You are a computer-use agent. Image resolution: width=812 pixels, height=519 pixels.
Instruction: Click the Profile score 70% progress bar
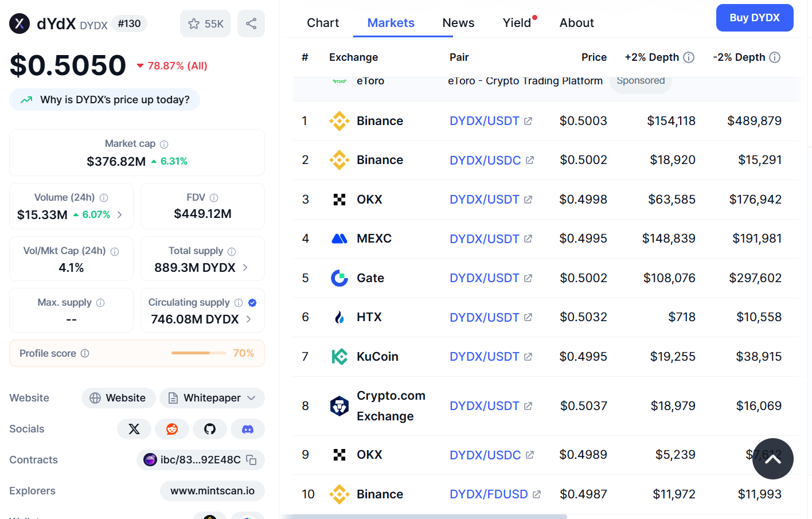[x=199, y=353]
